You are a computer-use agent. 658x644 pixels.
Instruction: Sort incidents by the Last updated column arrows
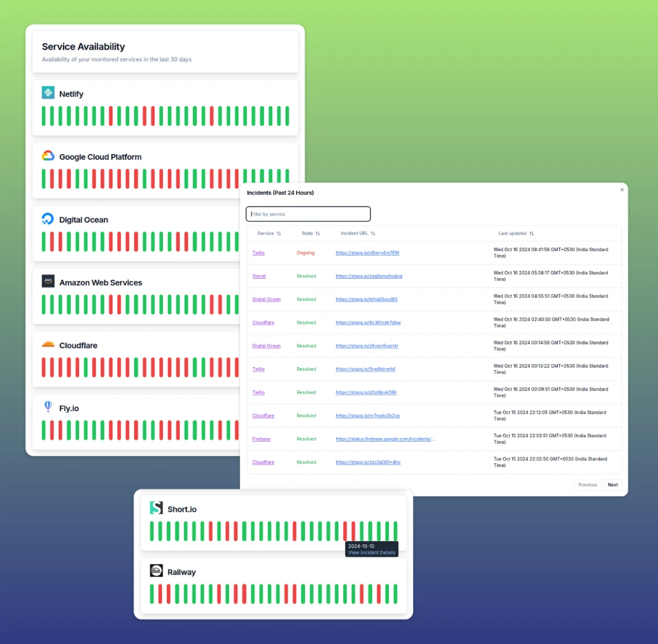pyautogui.click(x=531, y=234)
